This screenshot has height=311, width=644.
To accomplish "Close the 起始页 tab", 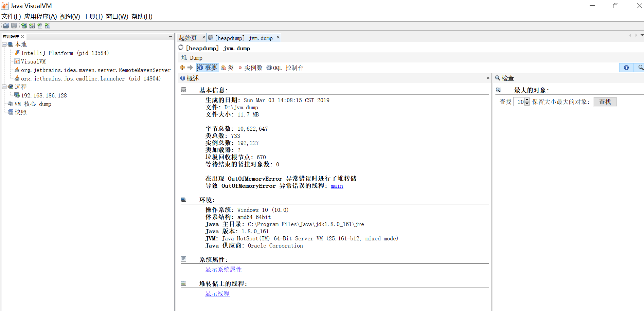I will click(x=204, y=37).
